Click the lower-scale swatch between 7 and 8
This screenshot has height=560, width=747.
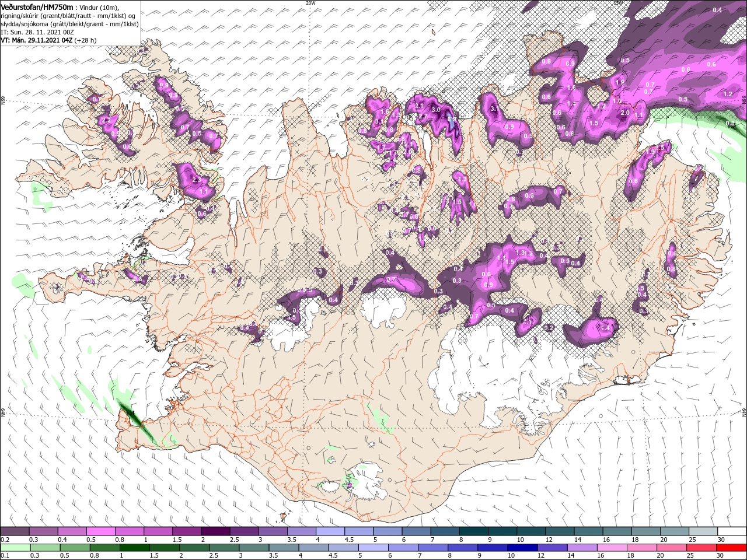[x=433, y=548]
